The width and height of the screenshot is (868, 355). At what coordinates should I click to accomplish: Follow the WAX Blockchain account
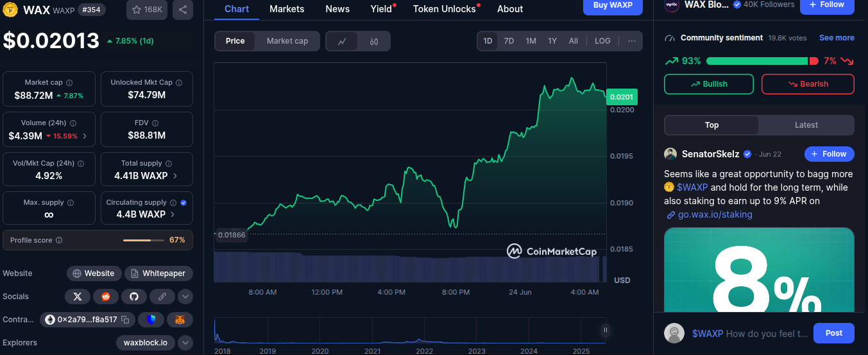tap(828, 6)
